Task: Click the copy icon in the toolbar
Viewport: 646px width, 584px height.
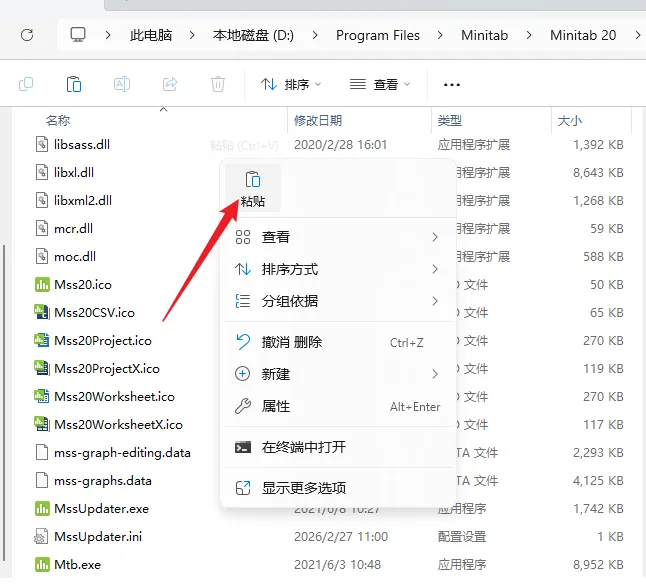Action: (x=26, y=84)
